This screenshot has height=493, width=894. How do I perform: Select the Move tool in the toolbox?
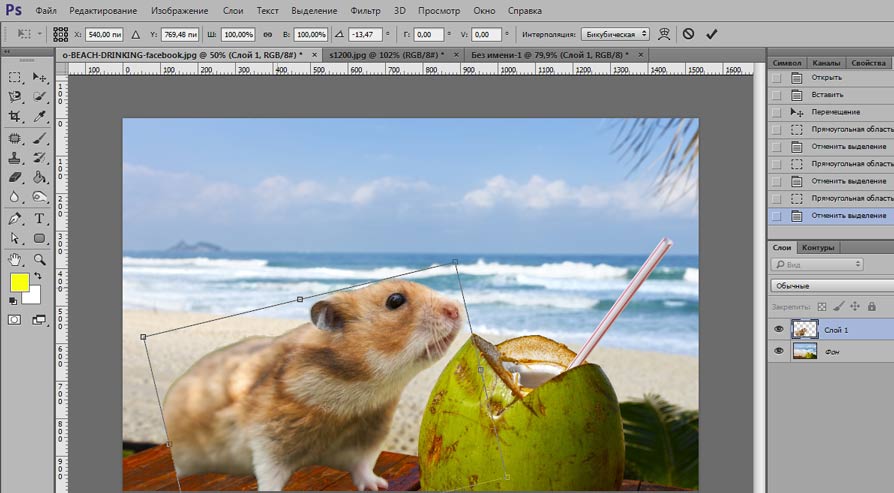click(39, 77)
